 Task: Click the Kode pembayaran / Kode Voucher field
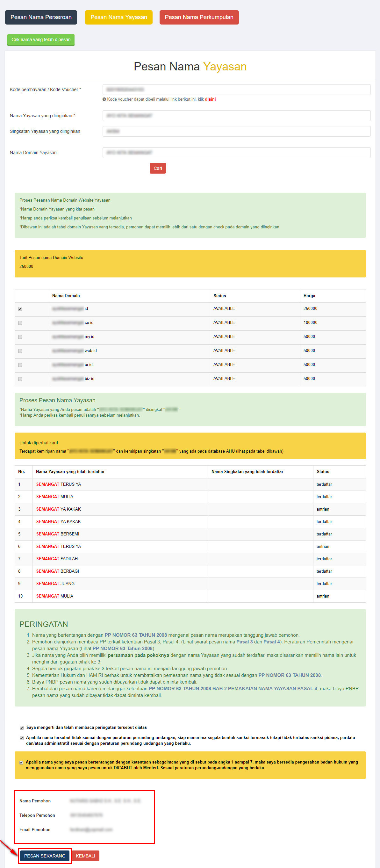tap(236, 90)
